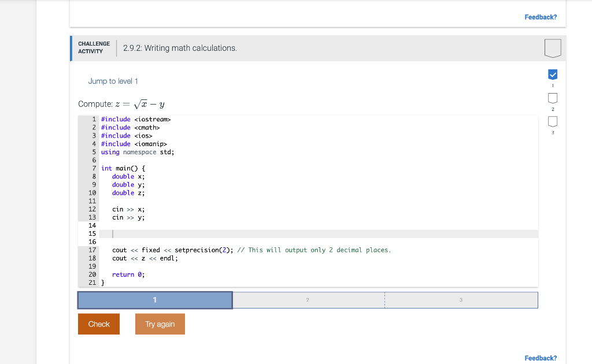Click the '#include <ios>' code line
Image resolution: width=592 pixels, height=364 pixels.
pos(127,136)
